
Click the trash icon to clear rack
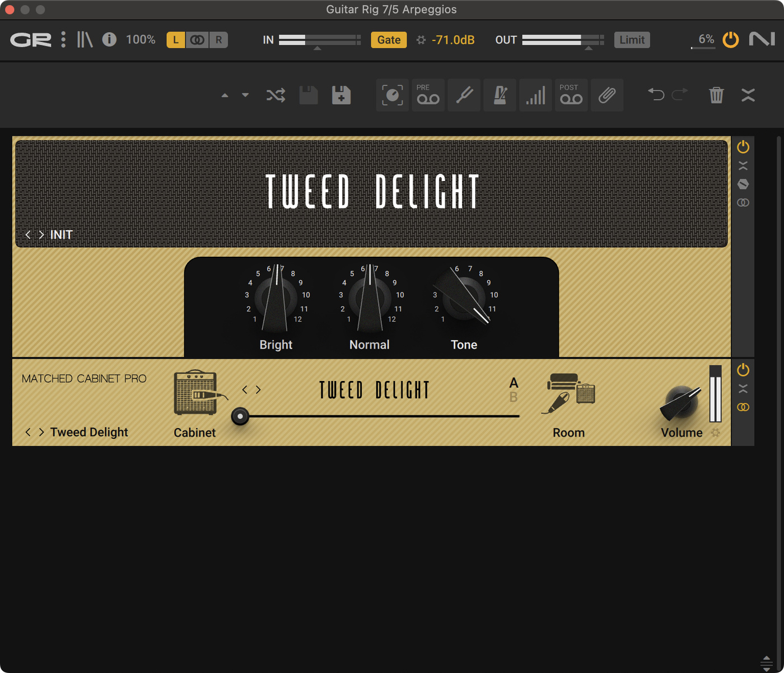point(716,95)
